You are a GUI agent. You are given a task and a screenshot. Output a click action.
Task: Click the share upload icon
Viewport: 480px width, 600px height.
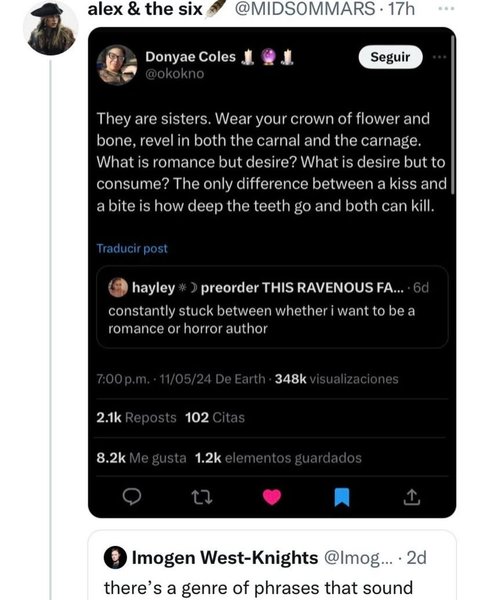click(x=411, y=497)
